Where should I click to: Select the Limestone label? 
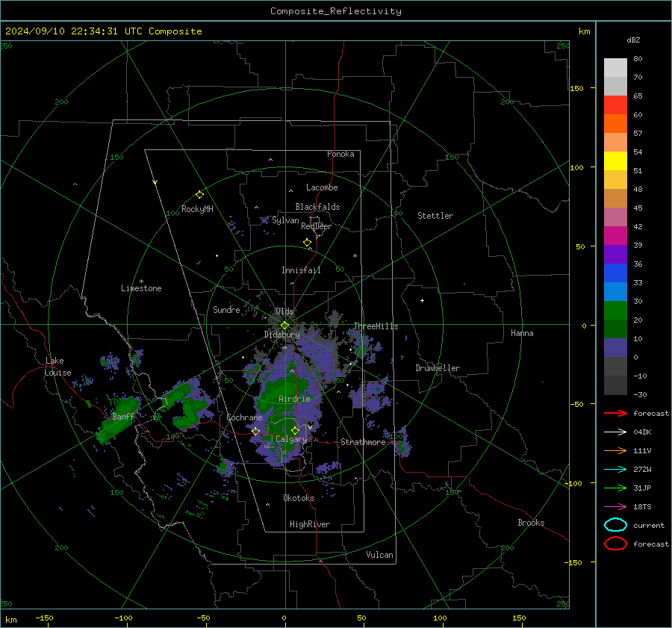(x=141, y=288)
